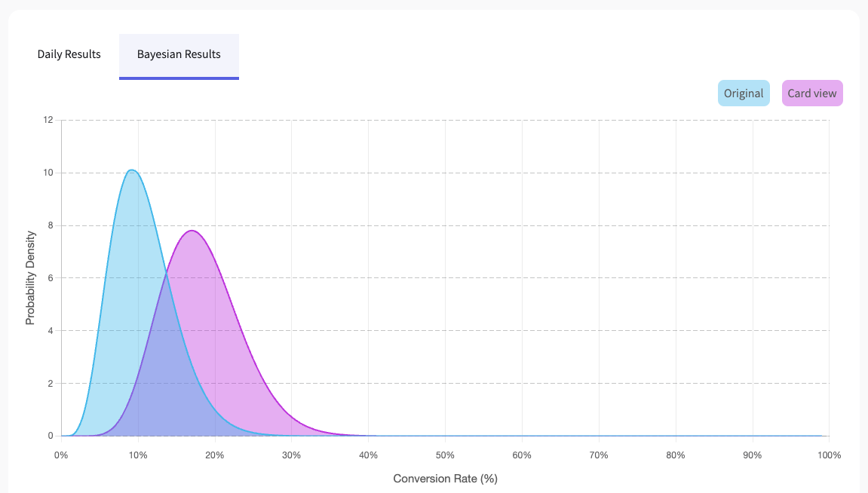Click the 10 y-axis tick label

pyautogui.click(x=48, y=173)
